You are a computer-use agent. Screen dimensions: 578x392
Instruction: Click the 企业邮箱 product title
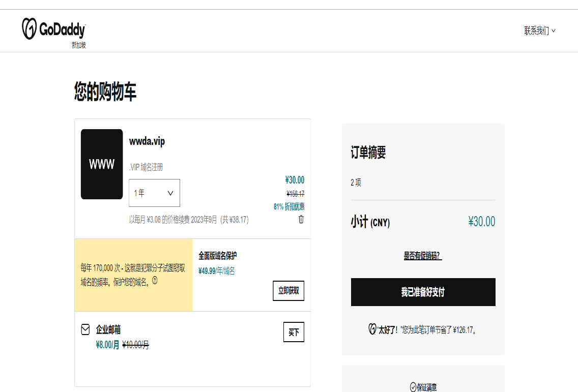coord(108,329)
